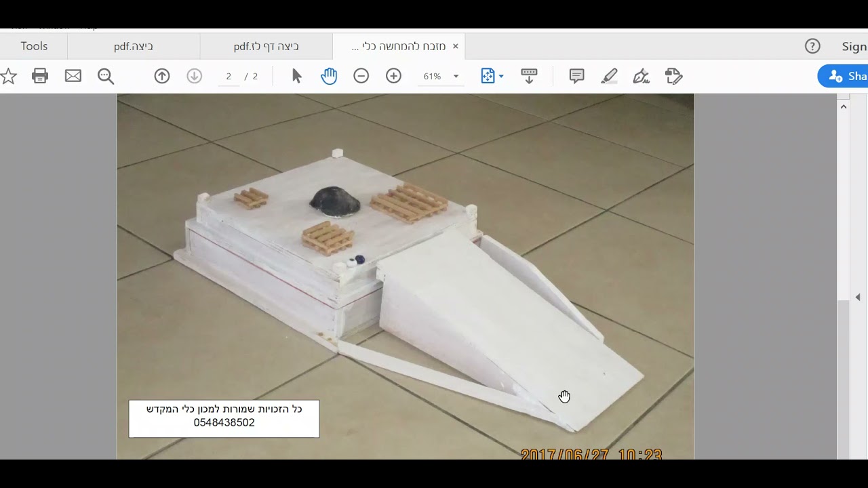
Task: Zoom out with the minus button
Action: coord(361,76)
